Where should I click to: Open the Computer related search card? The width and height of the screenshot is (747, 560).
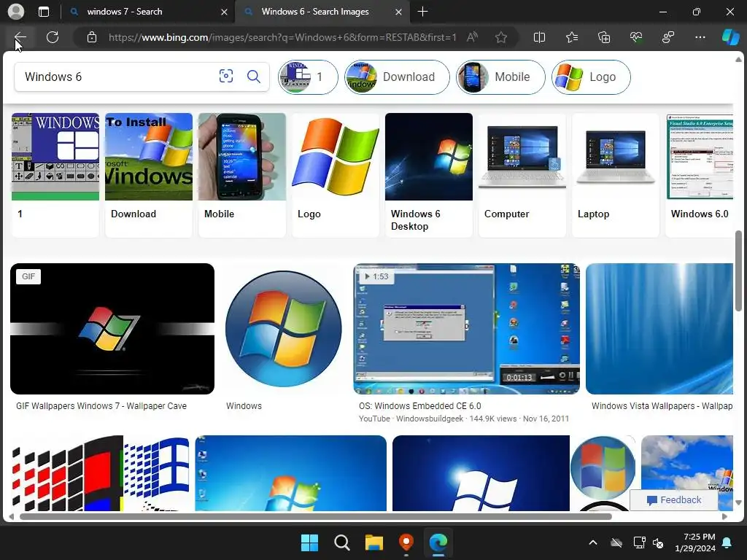pyautogui.click(x=522, y=174)
